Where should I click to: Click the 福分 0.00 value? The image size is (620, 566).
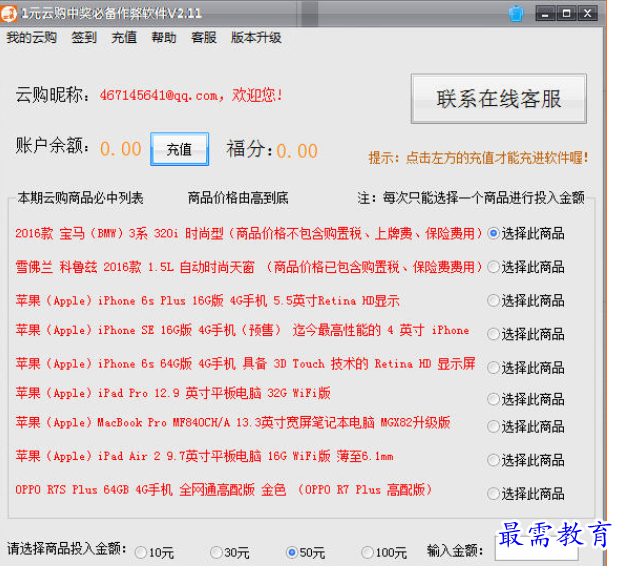pos(297,151)
